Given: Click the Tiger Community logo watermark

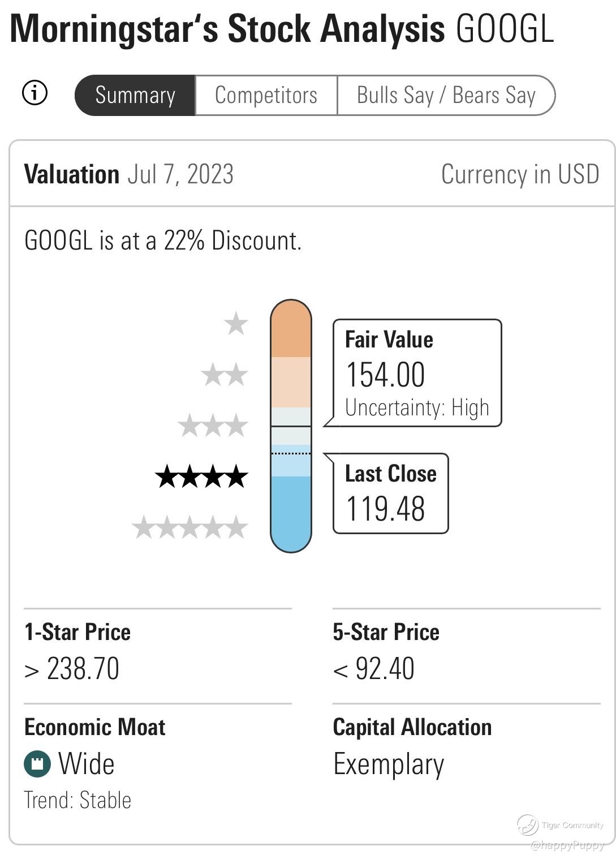Looking at the screenshot, I should pos(528,825).
